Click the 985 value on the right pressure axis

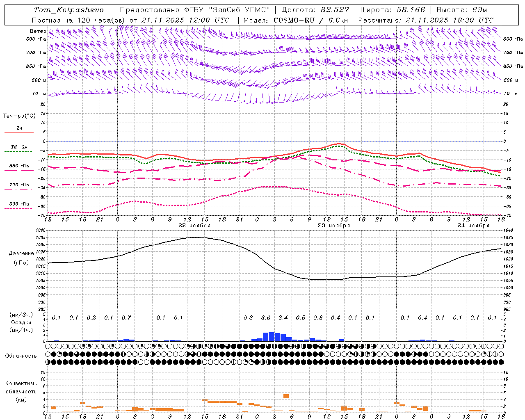[x=508, y=309]
